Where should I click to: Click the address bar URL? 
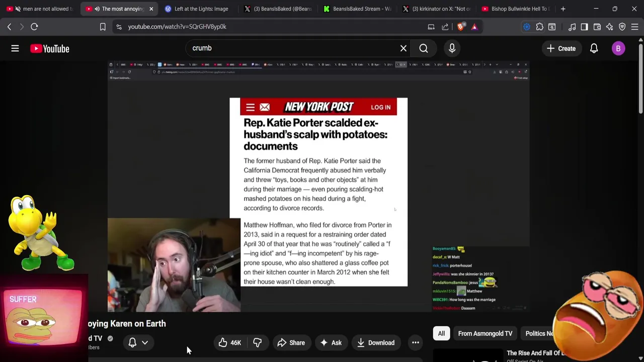177,27
